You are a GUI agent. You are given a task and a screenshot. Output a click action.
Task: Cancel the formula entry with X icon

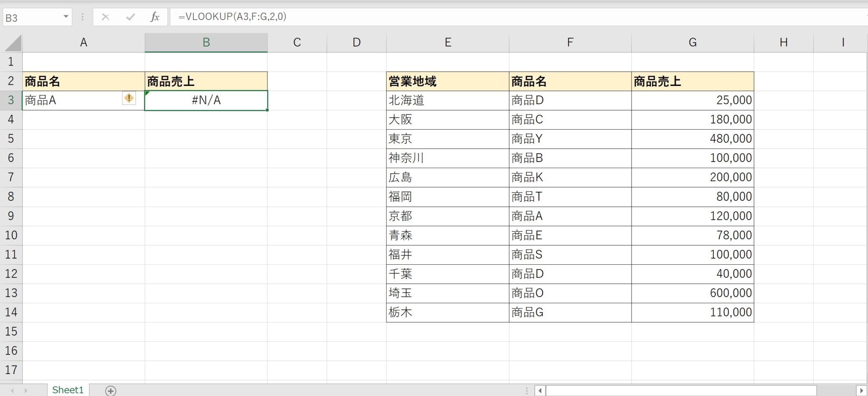[106, 17]
